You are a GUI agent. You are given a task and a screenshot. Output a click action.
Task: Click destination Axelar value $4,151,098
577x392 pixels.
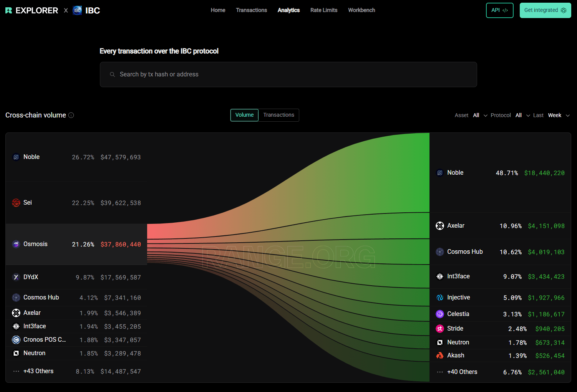(x=546, y=226)
